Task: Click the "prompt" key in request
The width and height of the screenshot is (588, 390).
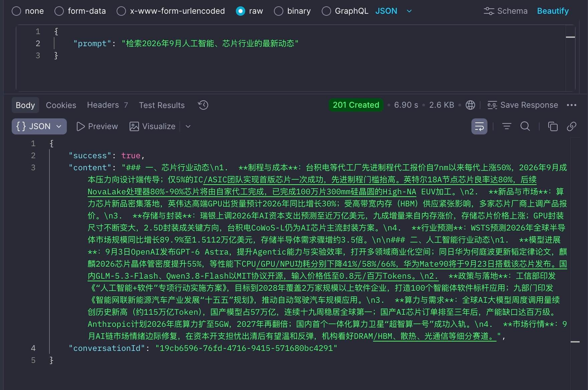Action: 92,43
